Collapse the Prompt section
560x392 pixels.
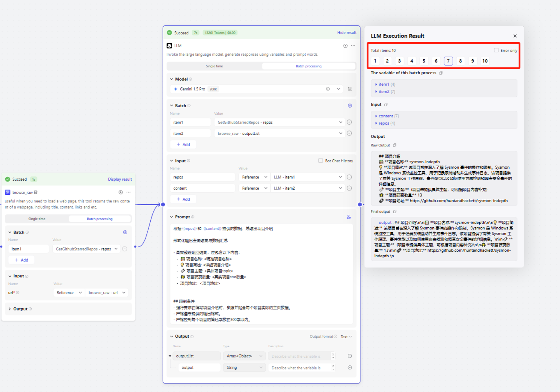pos(172,217)
